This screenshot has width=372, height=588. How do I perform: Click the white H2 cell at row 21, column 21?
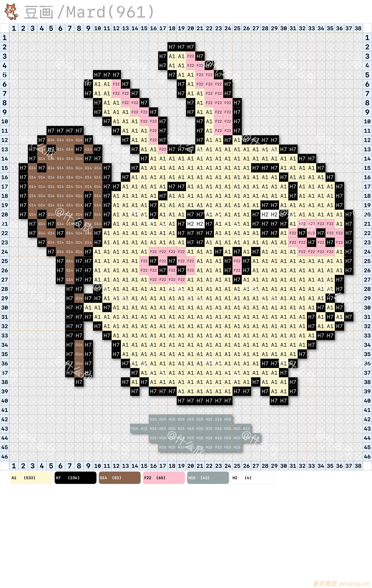coord(200,224)
